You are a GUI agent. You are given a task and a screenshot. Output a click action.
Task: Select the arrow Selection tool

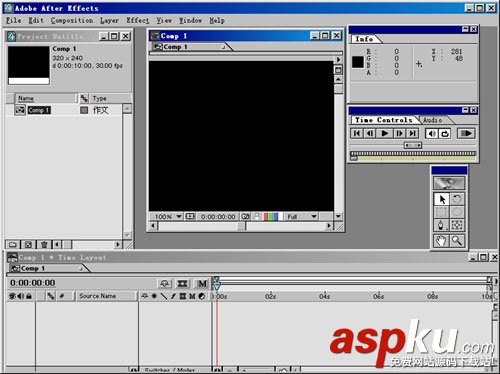441,199
